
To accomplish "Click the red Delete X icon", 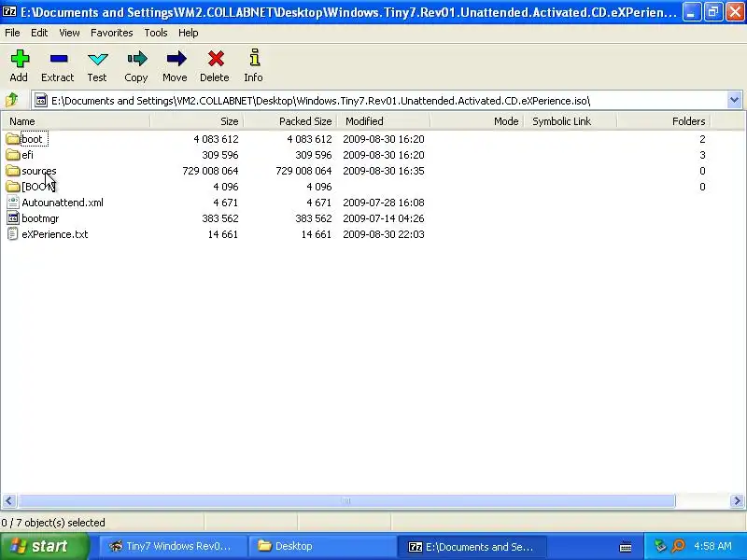I will click(x=216, y=59).
